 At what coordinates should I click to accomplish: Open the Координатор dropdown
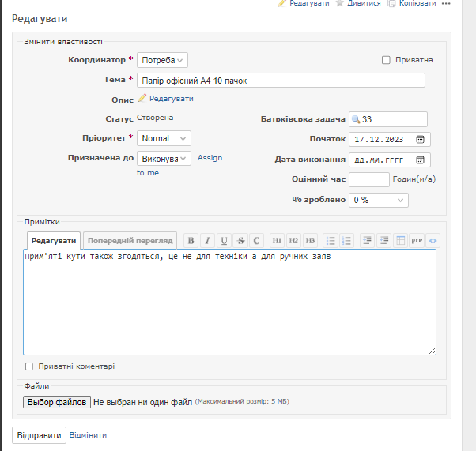tap(162, 60)
